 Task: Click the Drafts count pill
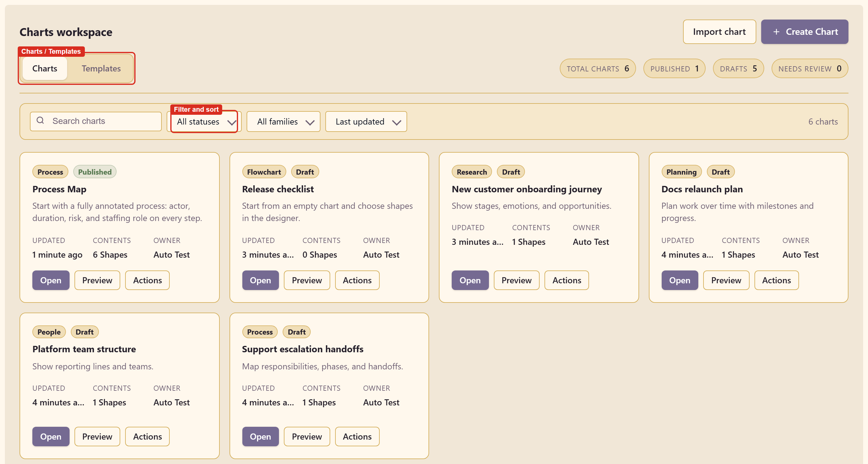tap(738, 69)
